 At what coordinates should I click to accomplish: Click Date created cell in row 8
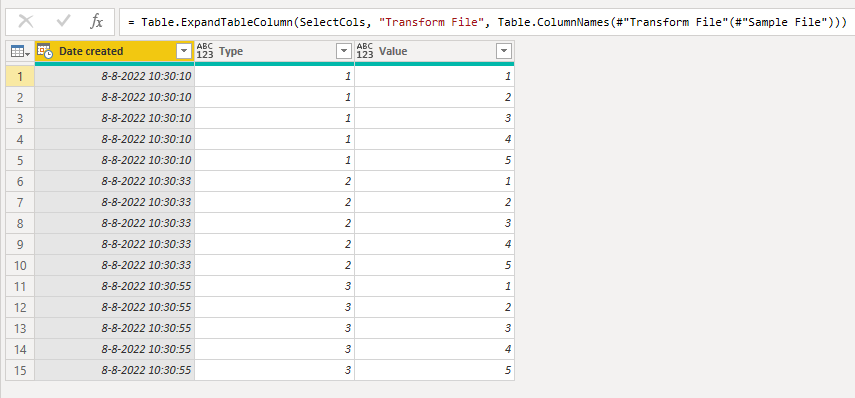point(115,224)
